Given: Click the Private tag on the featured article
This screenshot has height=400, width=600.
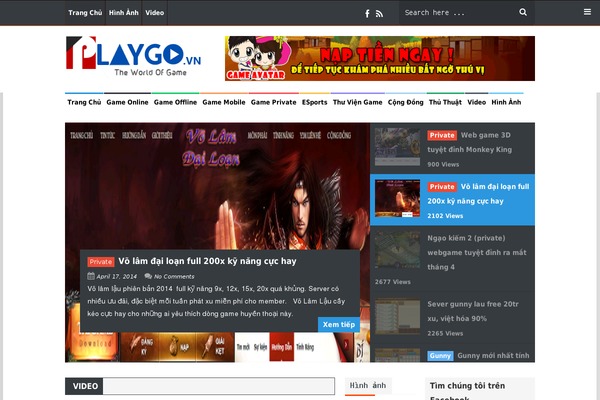Looking at the screenshot, I should tap(101, 262).
